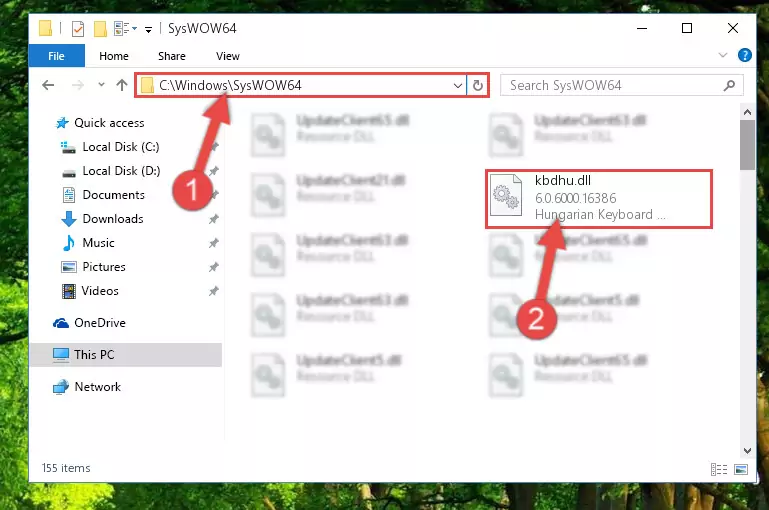
Task: Select the kbdhu.dll file
Action: pyautogui.click(x=599, y=199)
